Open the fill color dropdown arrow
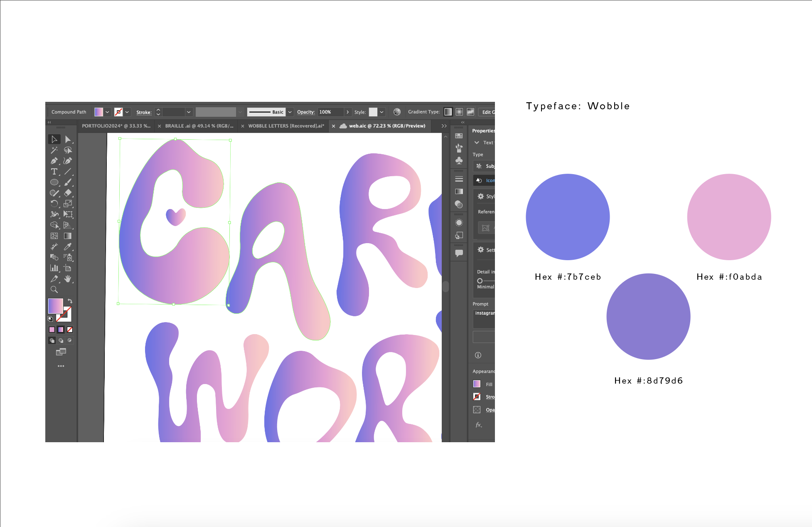Image resolution: width=812 pixels, height=527 pixels. click(107, 112)
